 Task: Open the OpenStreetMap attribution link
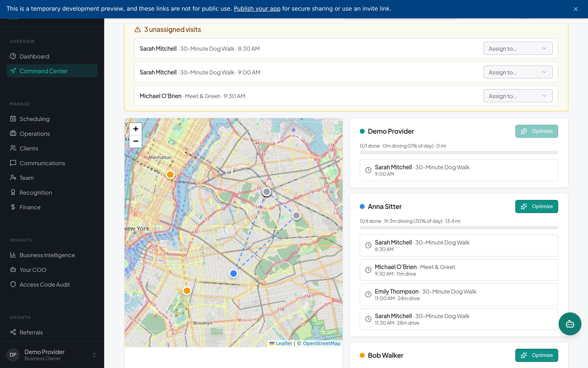click(322, 343)
